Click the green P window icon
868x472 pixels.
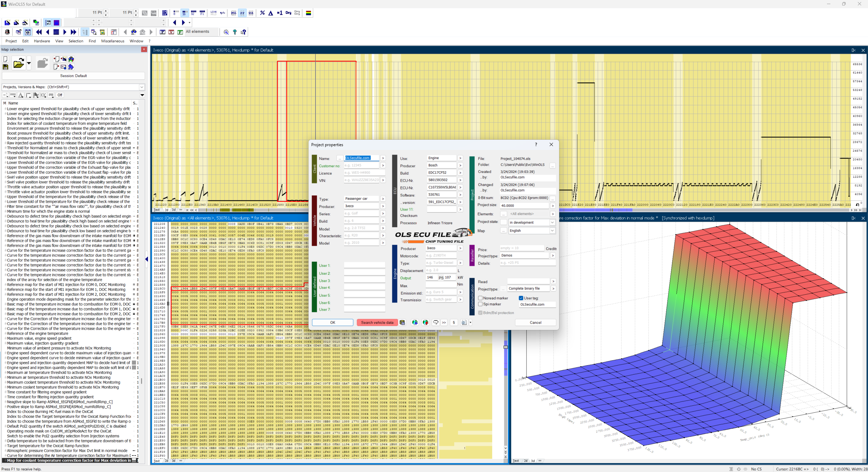click(x=180, y=32)
